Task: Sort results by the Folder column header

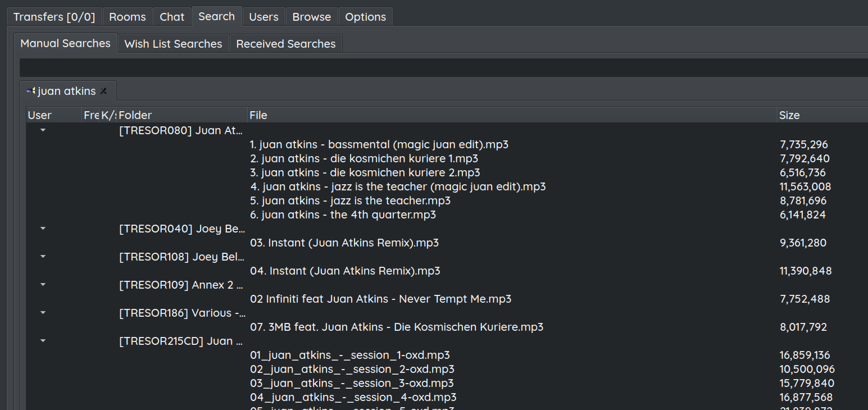Action: pyautogui.click(x=182, y=115)
